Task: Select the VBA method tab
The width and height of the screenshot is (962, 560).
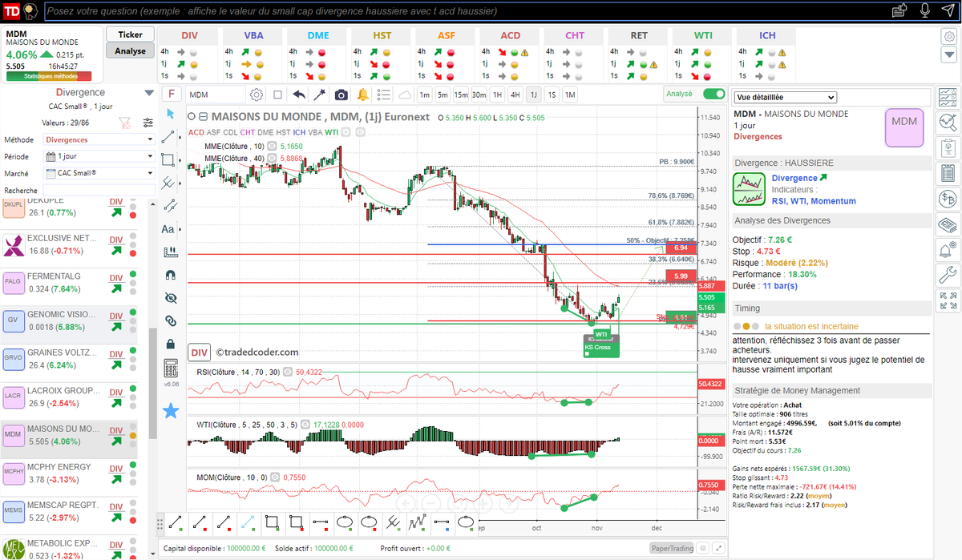Action: (253, 35)
